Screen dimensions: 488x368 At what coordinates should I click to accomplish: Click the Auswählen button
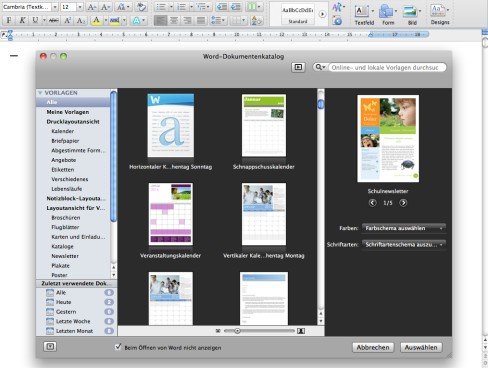click(x=421, y=347)
